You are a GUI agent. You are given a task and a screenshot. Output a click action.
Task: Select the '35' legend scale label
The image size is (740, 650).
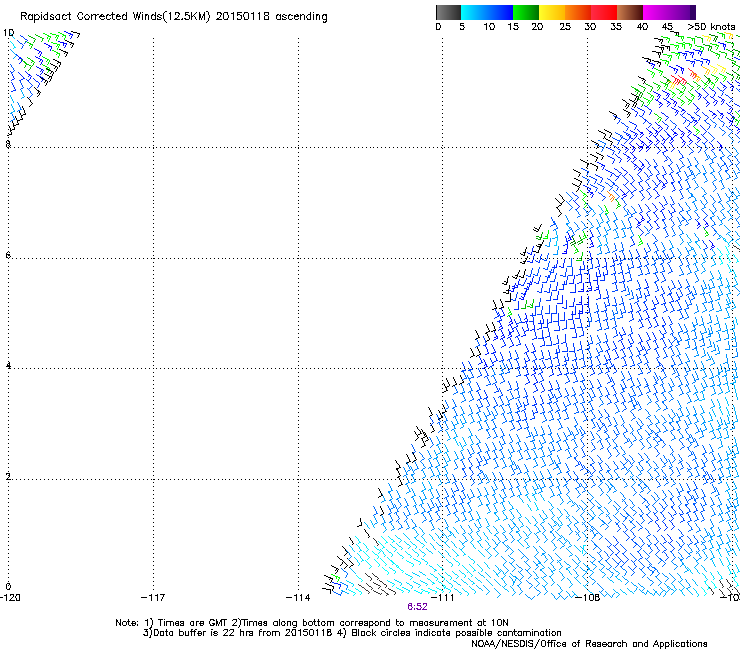pos(616,27)
